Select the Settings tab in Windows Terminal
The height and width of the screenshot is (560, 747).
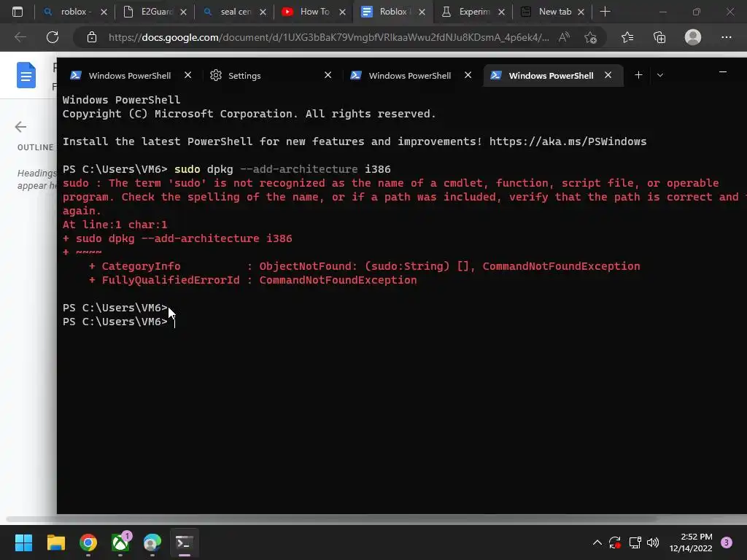coord(270,75)
